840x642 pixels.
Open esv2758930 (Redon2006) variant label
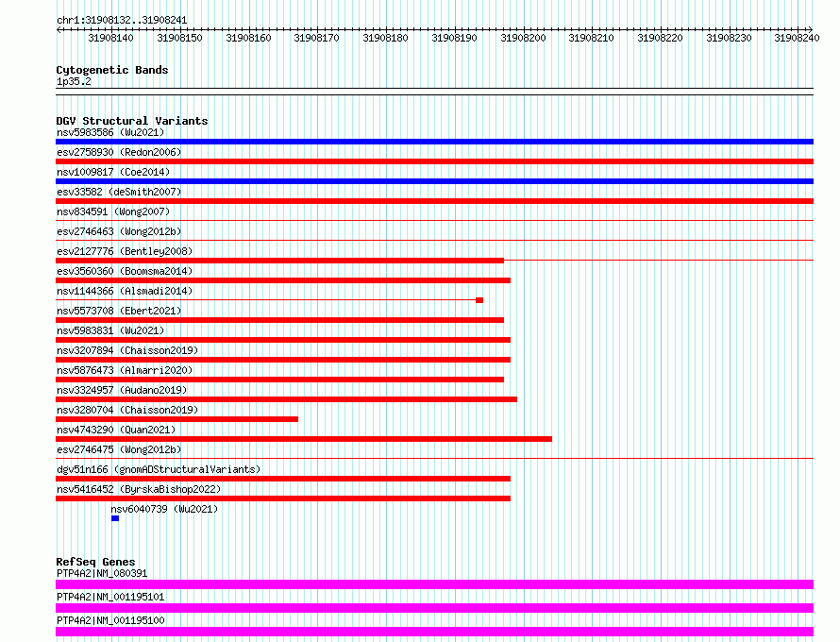coord(119,152)
